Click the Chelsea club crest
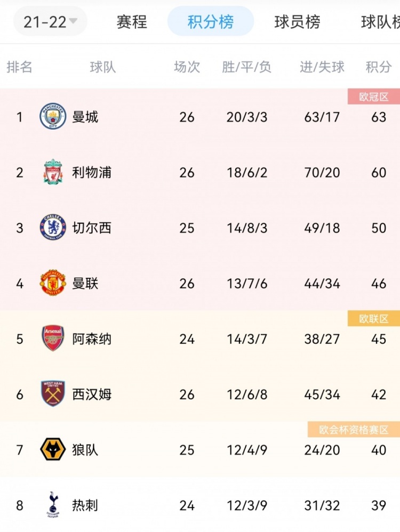Screen dimensions: 400x532 point(53,227)
